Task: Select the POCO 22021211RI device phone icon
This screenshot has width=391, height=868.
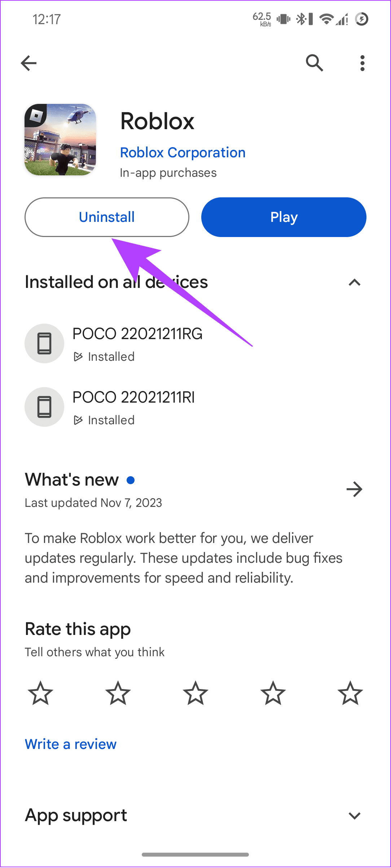Action: [44, 407]
